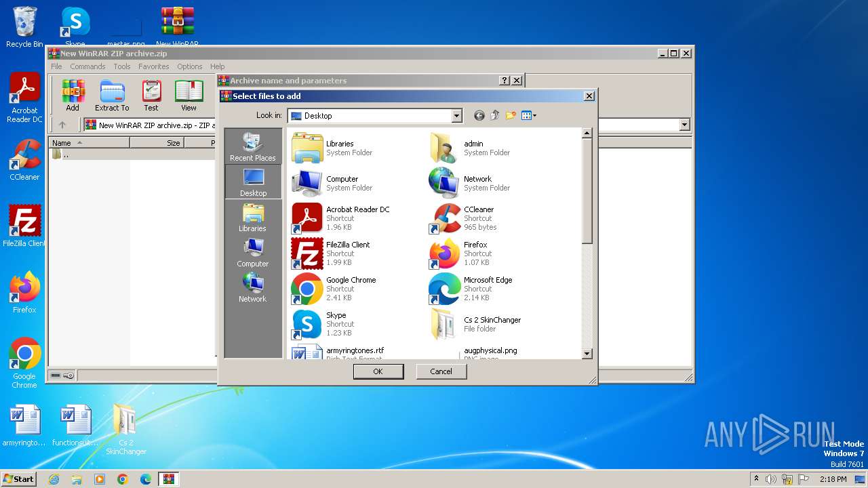The width and height of the screenshot is (868, 488).
Task: Open Recycle Bin desktop icon
Action: (x=24, y=27)
